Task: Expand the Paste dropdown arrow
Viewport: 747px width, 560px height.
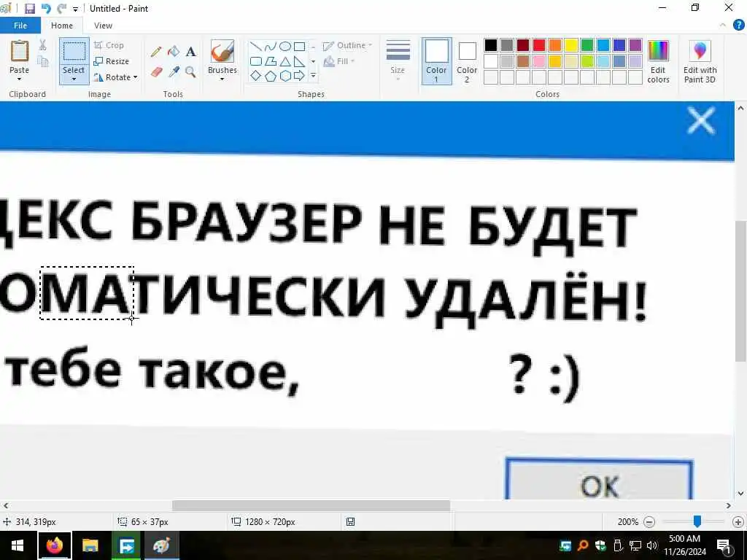Action: click(20, 79)
